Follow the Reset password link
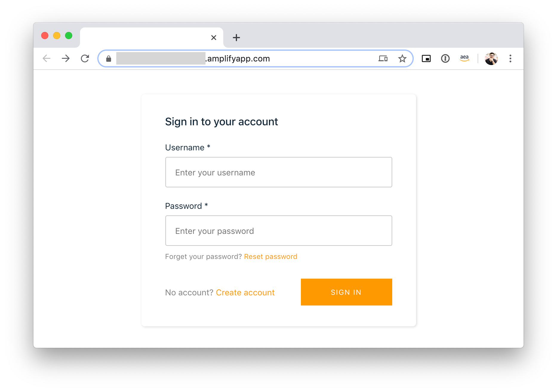The height and width of the screenshot is (392, 557). pos(270,257)
